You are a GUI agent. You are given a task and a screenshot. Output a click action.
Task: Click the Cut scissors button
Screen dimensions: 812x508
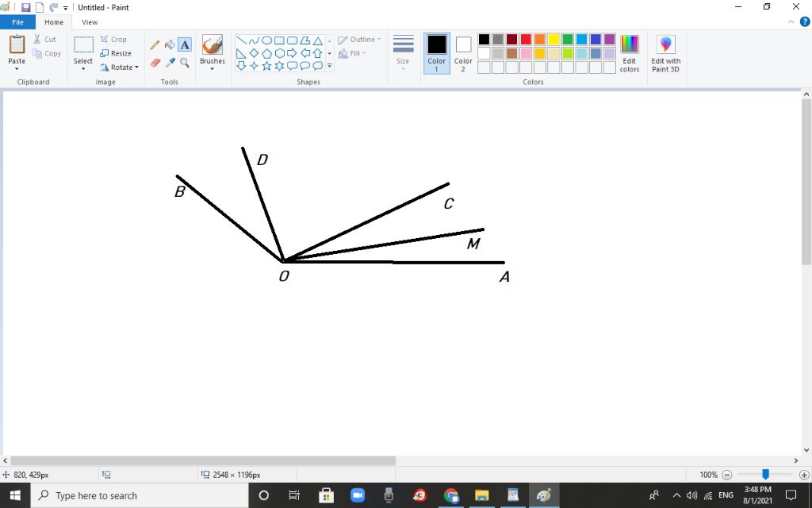pos(44,40)
